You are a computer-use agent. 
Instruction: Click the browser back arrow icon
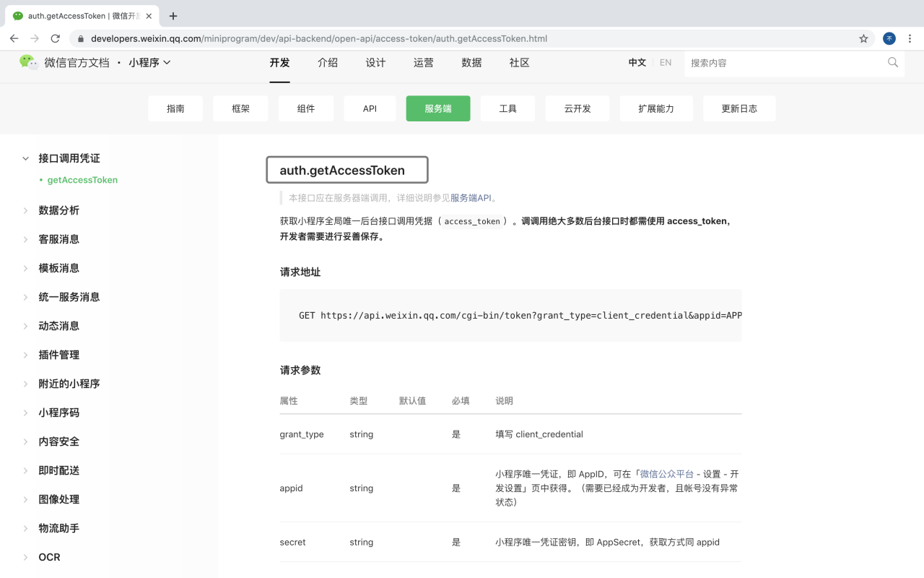click(14, 38)
